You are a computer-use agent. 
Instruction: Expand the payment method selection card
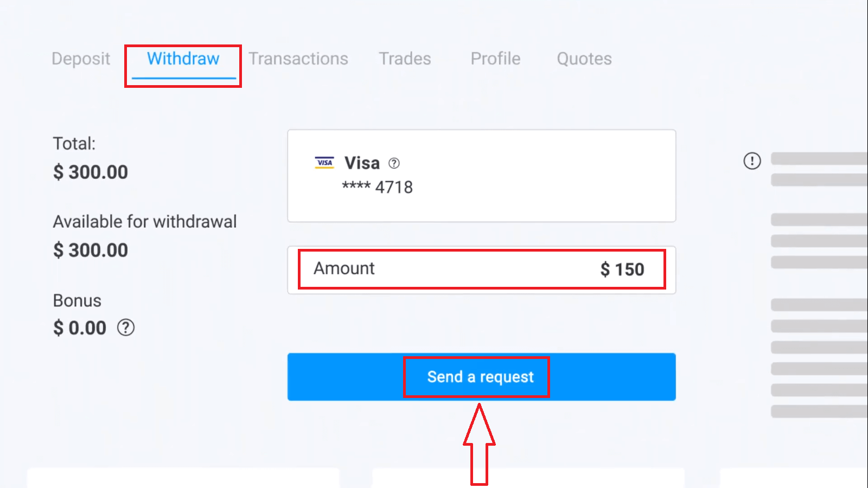[481, 175]
